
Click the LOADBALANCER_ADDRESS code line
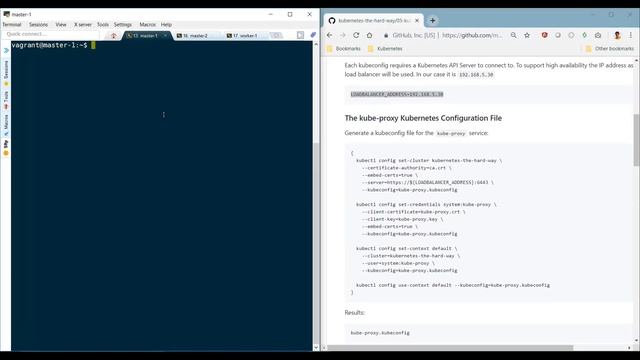pos(397,94)
